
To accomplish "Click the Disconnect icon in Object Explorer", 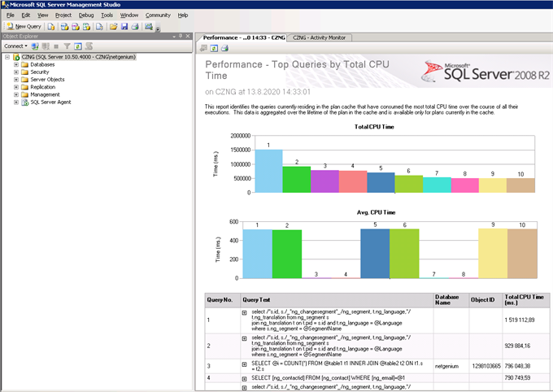I will click(x=46, y=46).
